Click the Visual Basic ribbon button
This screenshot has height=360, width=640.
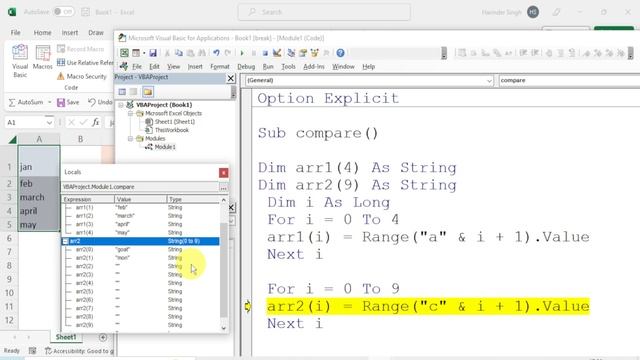(x=20, y=61)
